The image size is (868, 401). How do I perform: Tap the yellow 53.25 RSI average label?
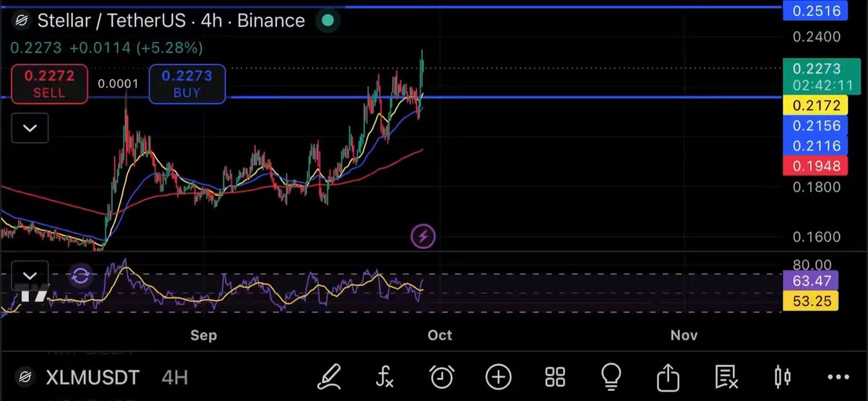(x=810, y=301)
